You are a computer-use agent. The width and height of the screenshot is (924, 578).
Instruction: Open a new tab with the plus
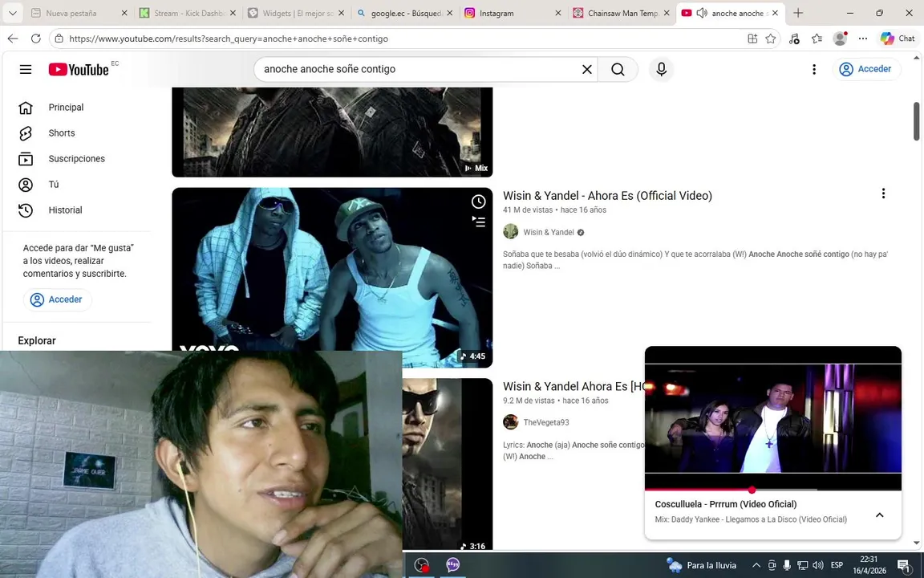tap(798, 13)
